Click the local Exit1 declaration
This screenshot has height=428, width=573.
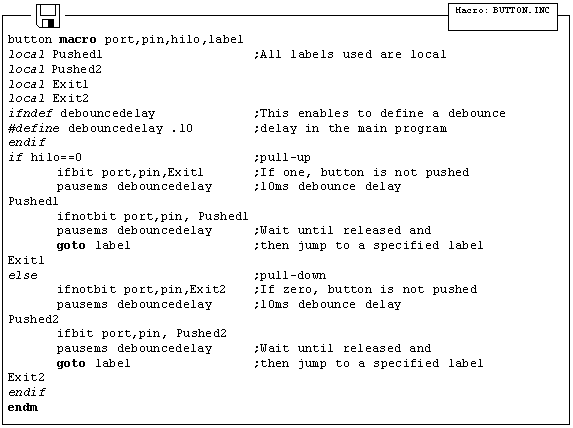48,84
